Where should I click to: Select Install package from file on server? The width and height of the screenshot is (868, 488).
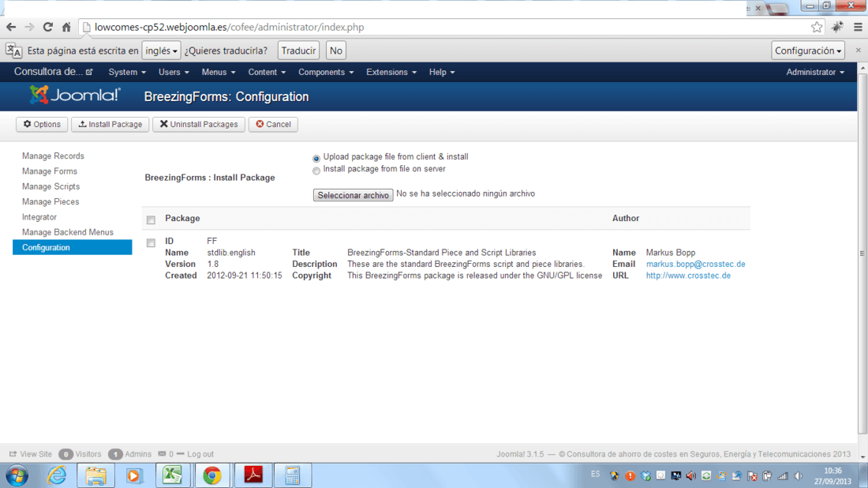pos(316,171)
